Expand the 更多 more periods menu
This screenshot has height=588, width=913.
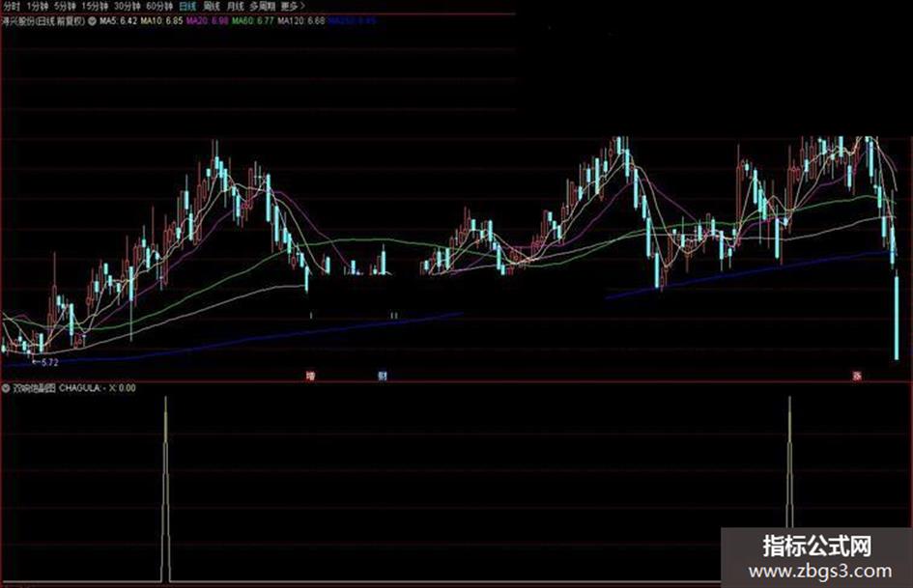coord(293,6)
